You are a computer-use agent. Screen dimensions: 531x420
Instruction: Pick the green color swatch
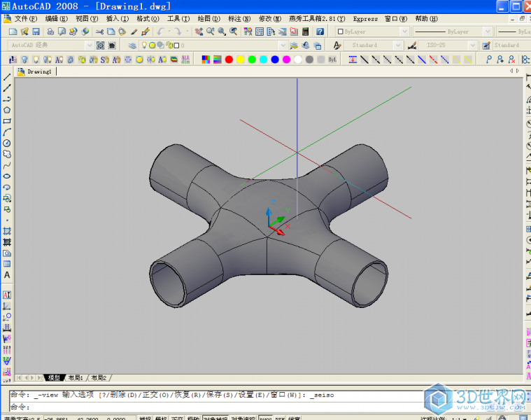[252, 59]
